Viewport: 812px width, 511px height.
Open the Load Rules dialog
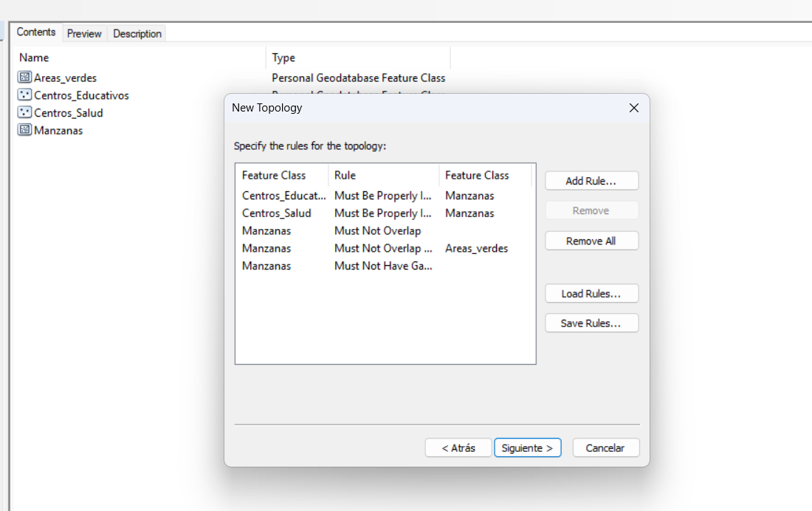pyautogui.click(x=591, y=294)
